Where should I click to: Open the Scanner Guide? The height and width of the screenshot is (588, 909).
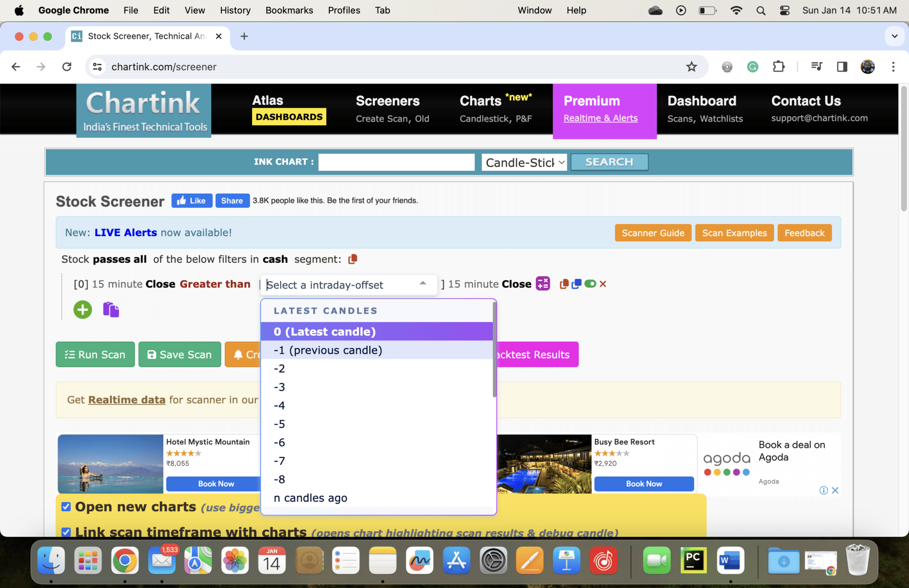(x=653, y=233)
